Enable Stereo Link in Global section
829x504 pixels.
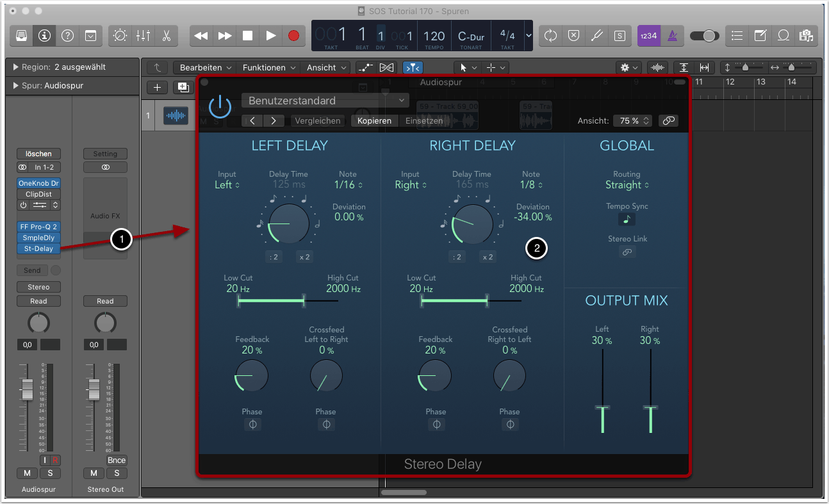(x=627, y=252)
